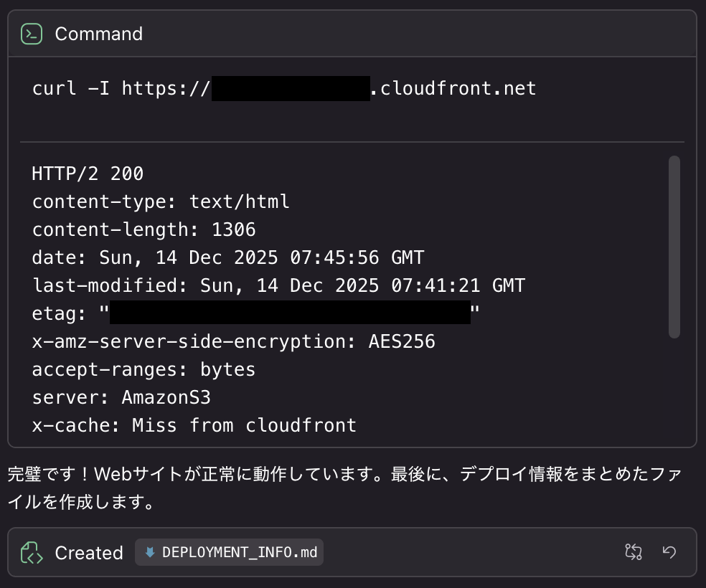Open the diff compare icon for created file
Viewport: 706px width, 588px height.
[633, 551]
